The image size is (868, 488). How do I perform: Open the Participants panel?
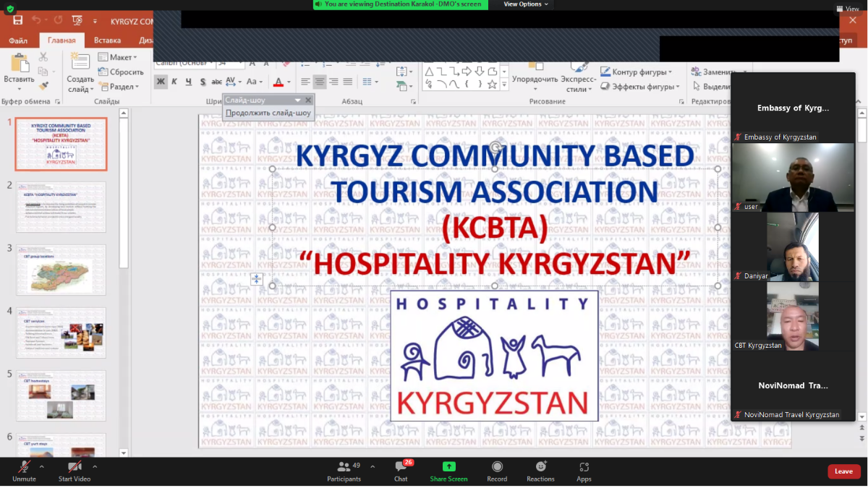(344, 471)
